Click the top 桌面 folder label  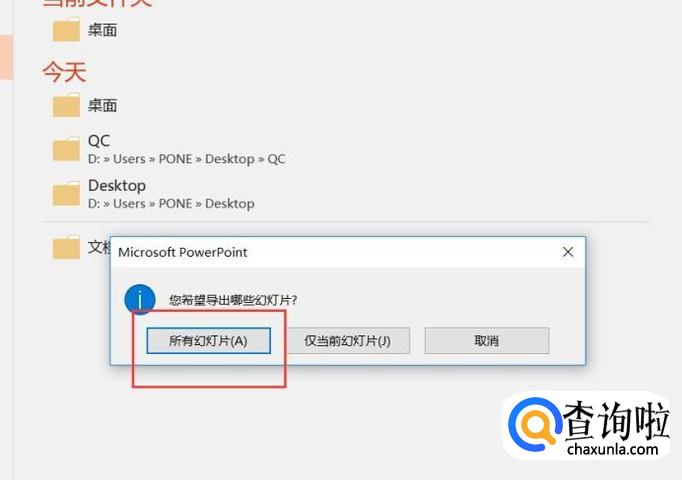102,30
